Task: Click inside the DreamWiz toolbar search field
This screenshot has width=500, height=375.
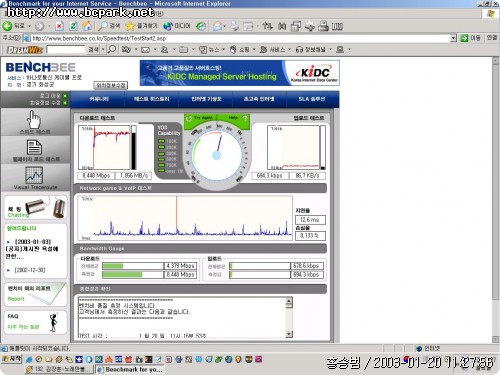Action: 66,50
